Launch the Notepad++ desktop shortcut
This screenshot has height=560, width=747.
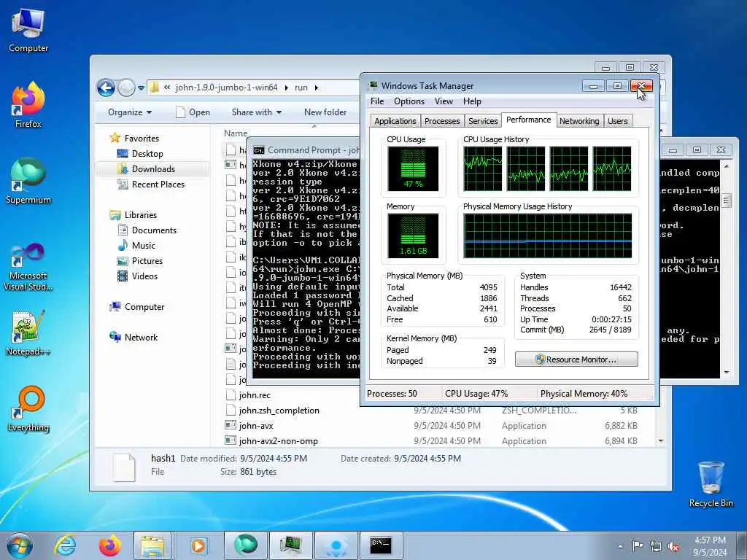point(28,332)
